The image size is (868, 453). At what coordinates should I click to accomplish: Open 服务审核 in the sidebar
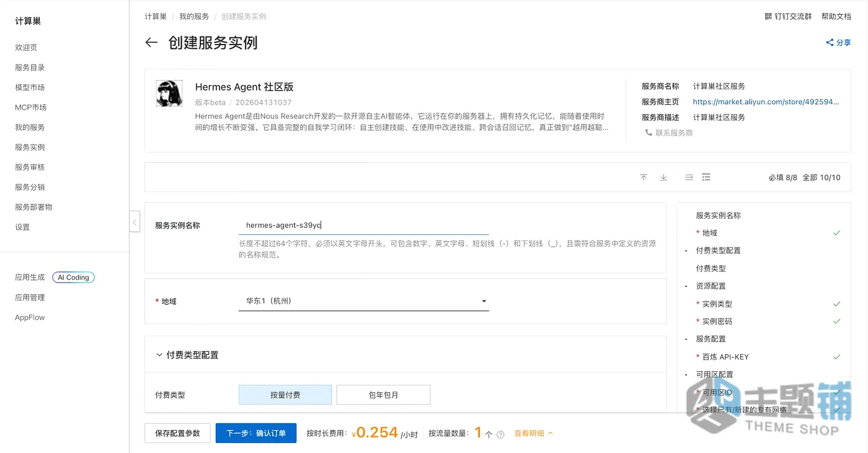click(x=30, y=167)
